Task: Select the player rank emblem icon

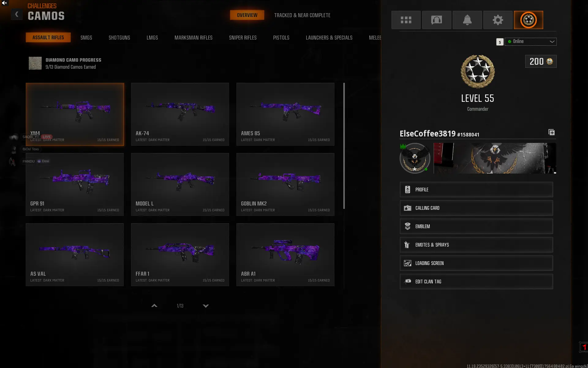Action: click(x=528, y=20)
